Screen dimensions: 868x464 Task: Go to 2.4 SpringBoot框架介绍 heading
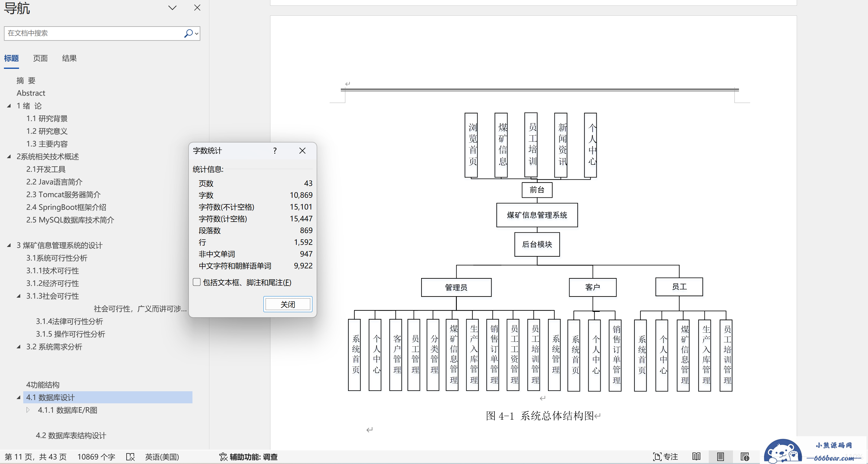66,207
